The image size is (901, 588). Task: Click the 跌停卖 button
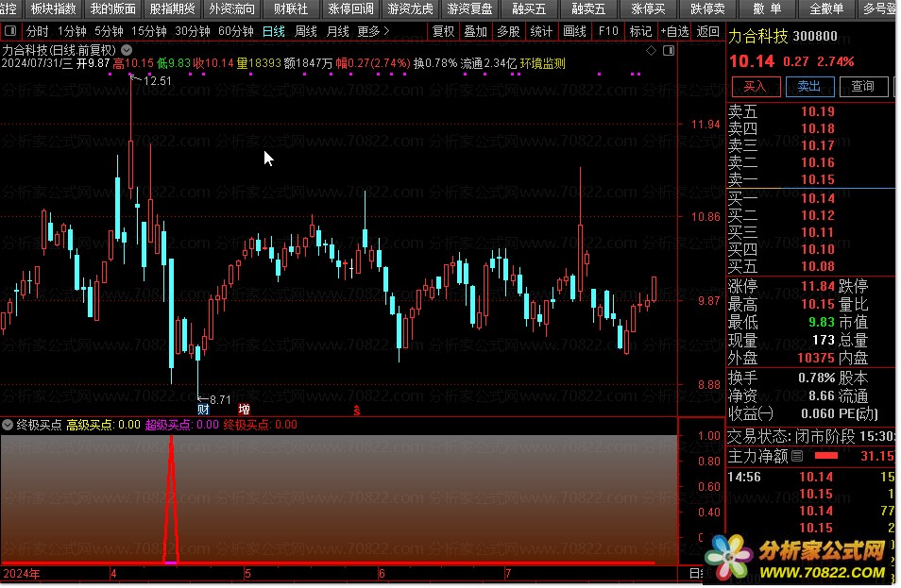(707, 8)
